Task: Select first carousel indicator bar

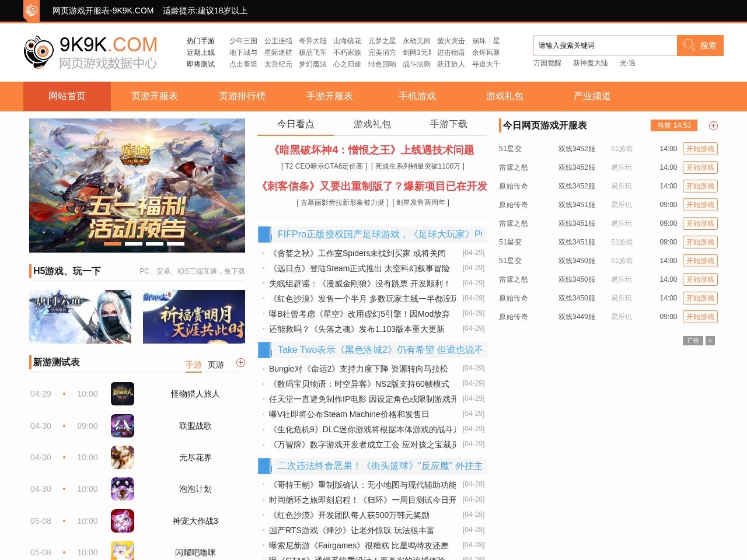Action: 113,244
